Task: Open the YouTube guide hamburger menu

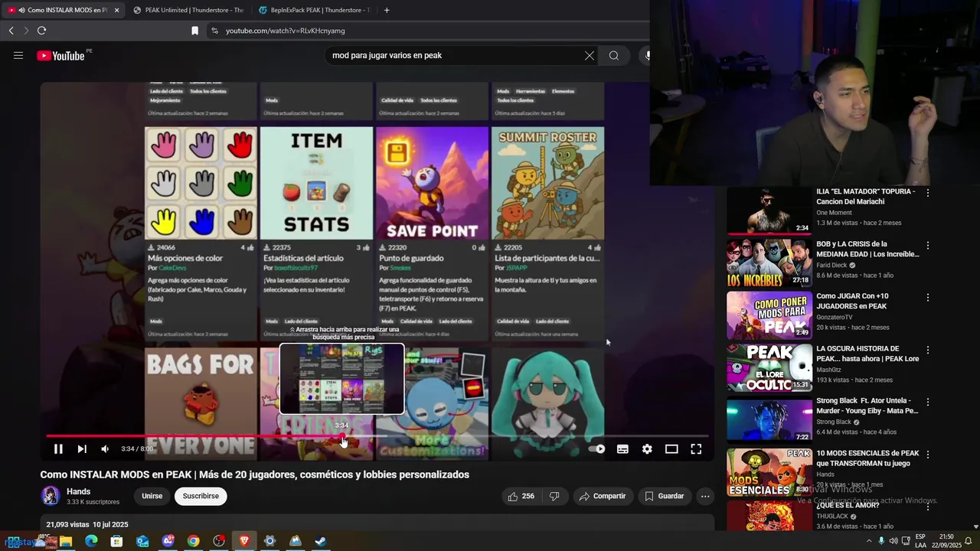Action: (18, 55)
